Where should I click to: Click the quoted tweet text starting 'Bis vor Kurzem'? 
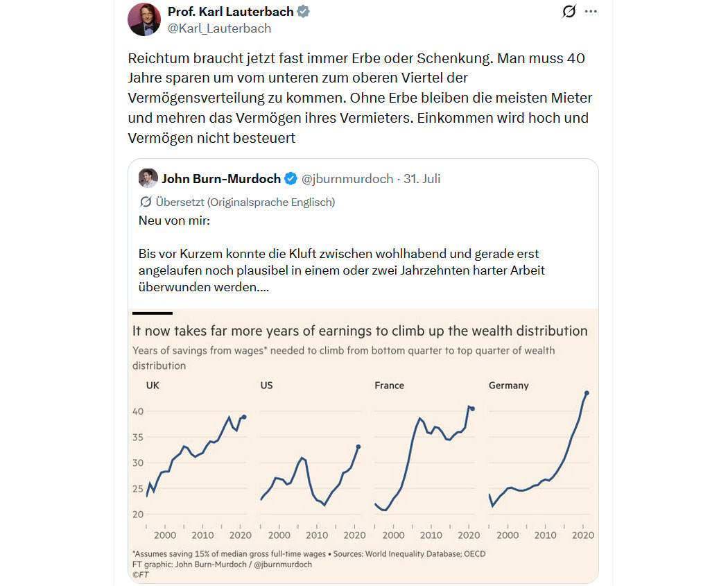pyautogui.click(x=341, y=270)
